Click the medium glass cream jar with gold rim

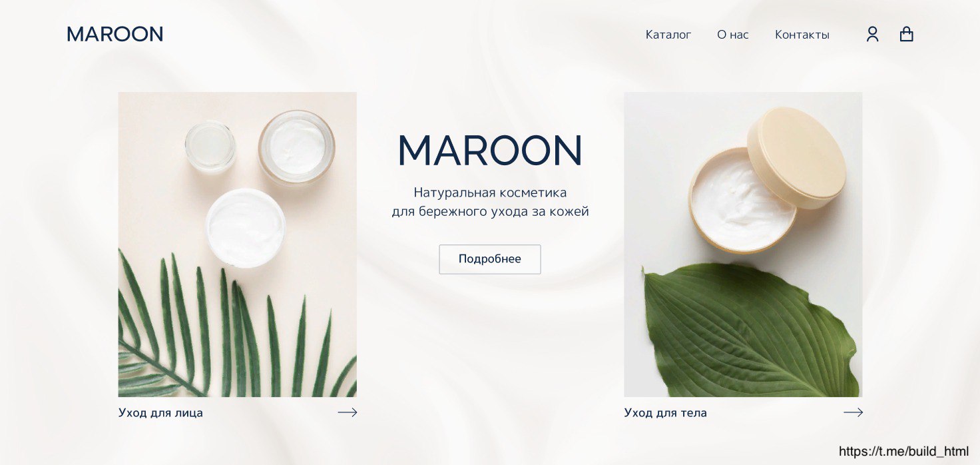(x=296, y=147)
